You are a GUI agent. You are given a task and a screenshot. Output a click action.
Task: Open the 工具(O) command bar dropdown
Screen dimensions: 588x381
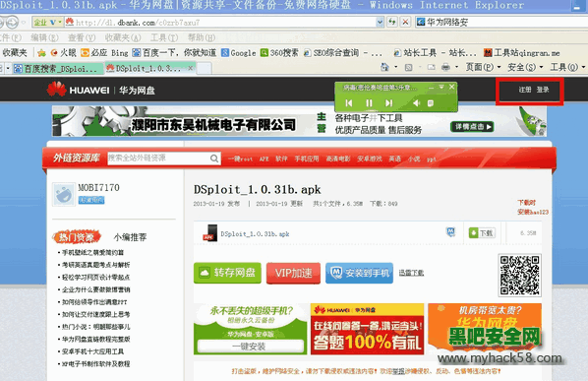tap(567, 67)
